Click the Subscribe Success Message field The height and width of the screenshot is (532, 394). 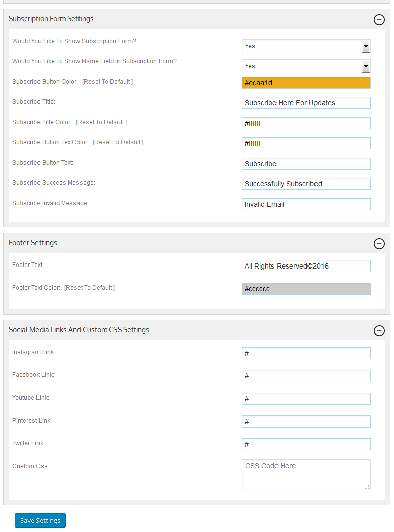[306, 184]
